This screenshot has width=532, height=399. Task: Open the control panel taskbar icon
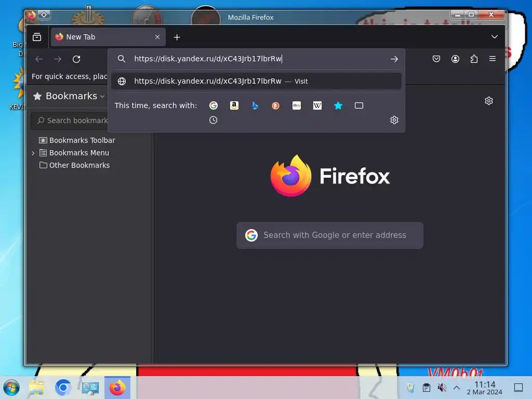tap(90, 388)
